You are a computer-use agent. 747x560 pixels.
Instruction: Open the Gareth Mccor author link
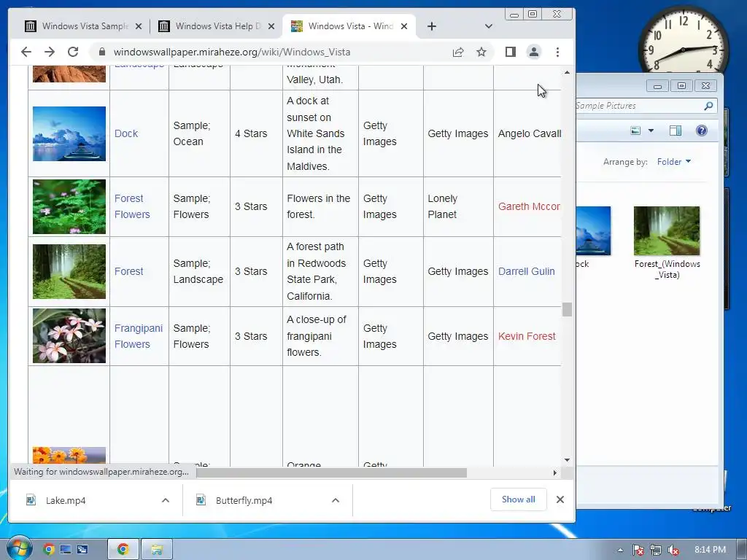529,206
